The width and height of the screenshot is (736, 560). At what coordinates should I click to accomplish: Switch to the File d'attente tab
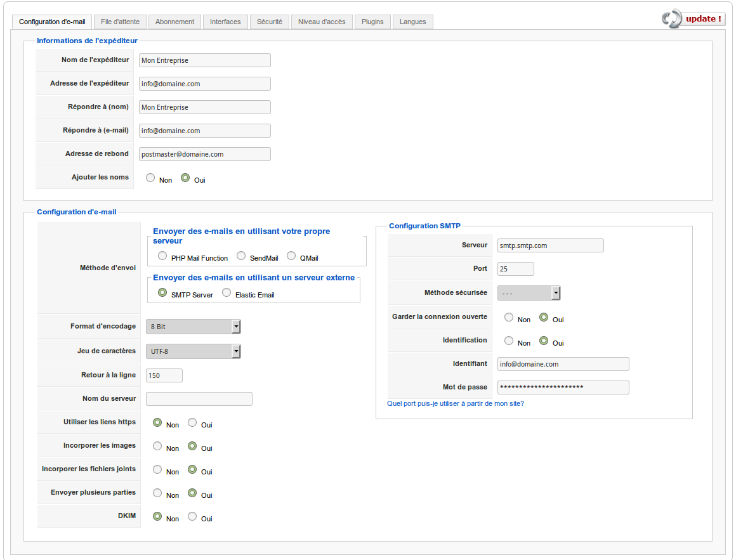click(120, 22)
